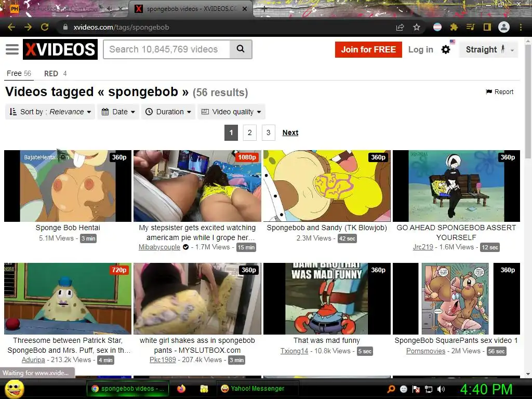The width and height of the screenshot is (532, 399).
Task: Focus the Search 10,845,769 videos field
Action: tap(166, 49)
